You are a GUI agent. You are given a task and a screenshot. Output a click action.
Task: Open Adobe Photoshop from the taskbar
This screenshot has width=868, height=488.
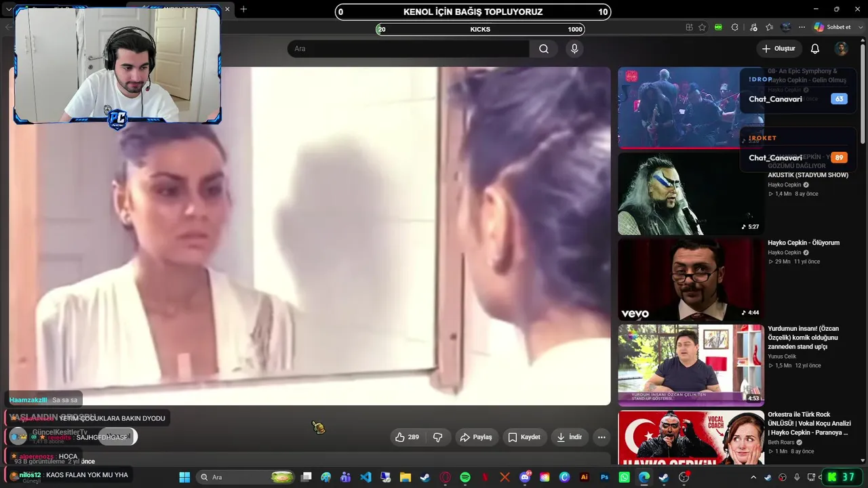(x=604, y=477)
